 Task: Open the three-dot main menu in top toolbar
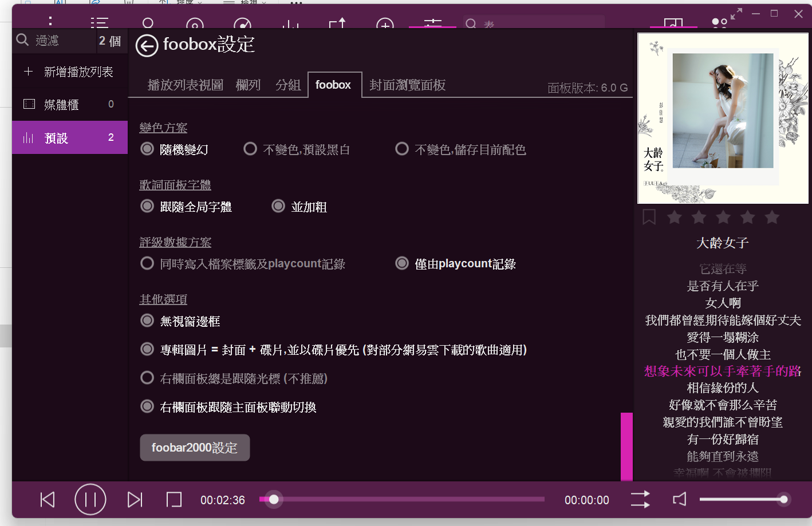[50, 21]
